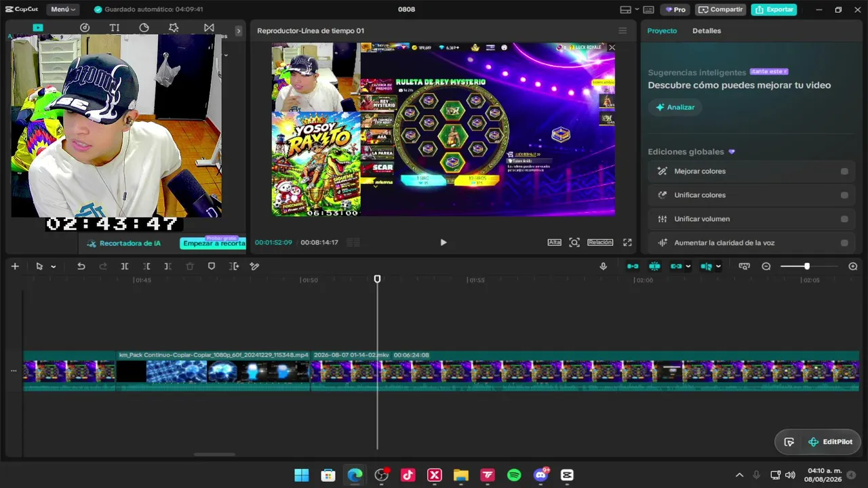Enter fullscreen preview mode

click(x=627, y=243)
